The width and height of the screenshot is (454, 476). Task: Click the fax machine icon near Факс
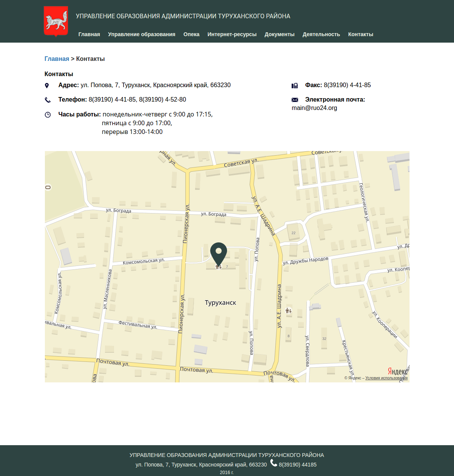[x=295, y=86]
